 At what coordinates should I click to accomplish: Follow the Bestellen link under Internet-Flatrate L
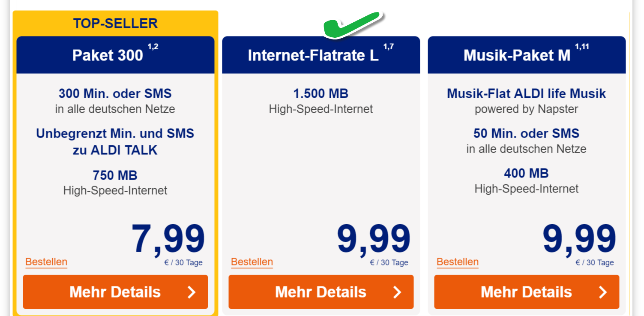252,262
